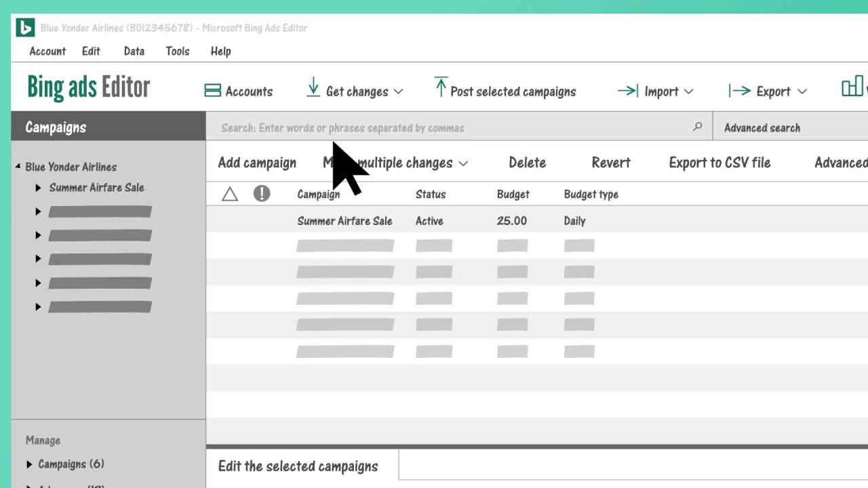Image resolution: width=868 pixels, height=488 pixels.
Task: Click the Get changes download arrow icon
Action: tap(313, 87)
